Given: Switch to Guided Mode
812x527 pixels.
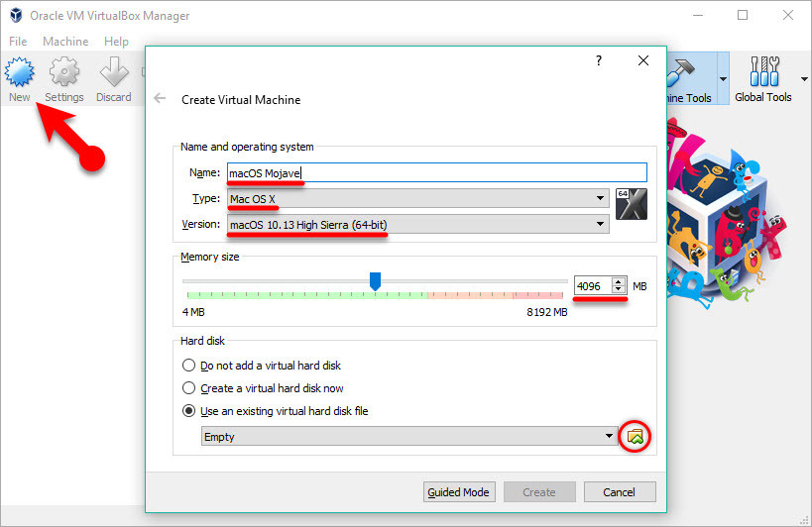Looking at the screenshot, I should 459,491.
